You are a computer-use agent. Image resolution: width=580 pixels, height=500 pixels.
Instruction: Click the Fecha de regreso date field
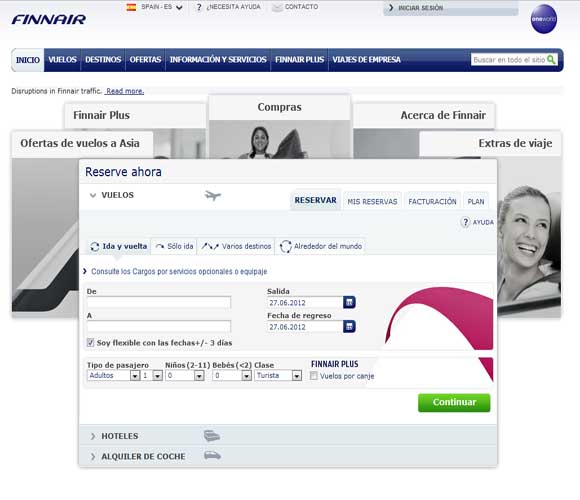coord(305,327)
